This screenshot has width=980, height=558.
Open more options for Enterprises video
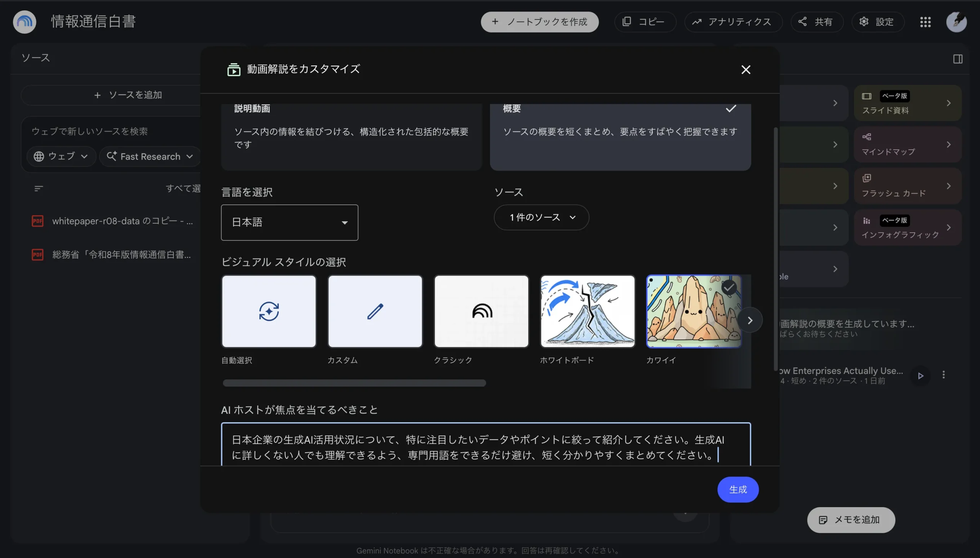tap(943, 375)
